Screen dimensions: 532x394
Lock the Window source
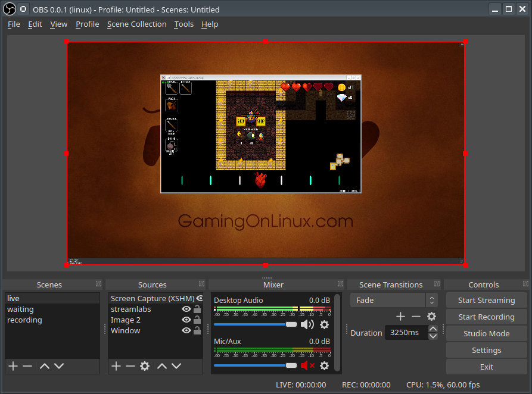click(197, 330)
